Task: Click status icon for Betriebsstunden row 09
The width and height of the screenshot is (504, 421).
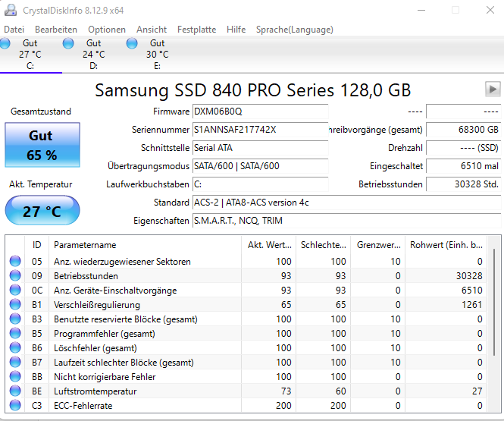Action: click(x=15, y=275)
